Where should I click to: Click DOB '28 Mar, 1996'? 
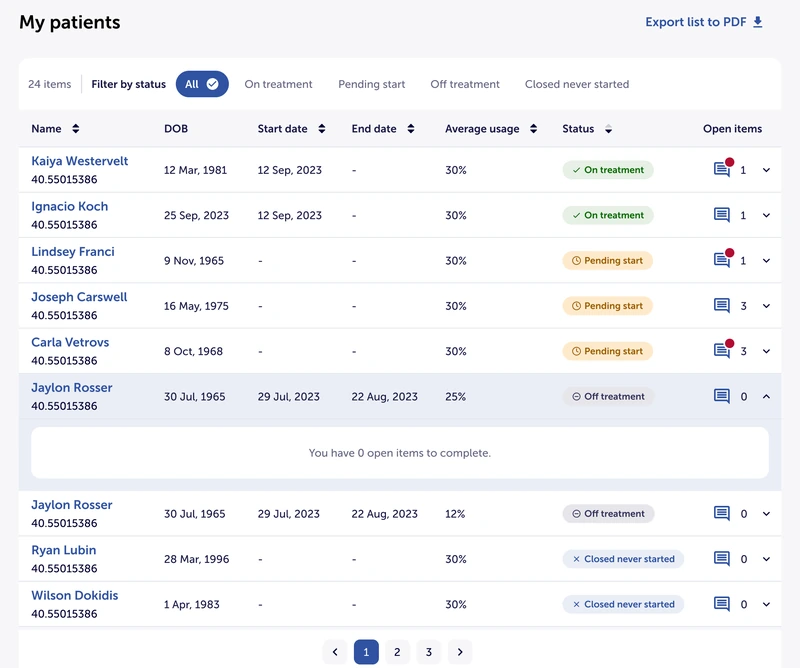point(196,559)
